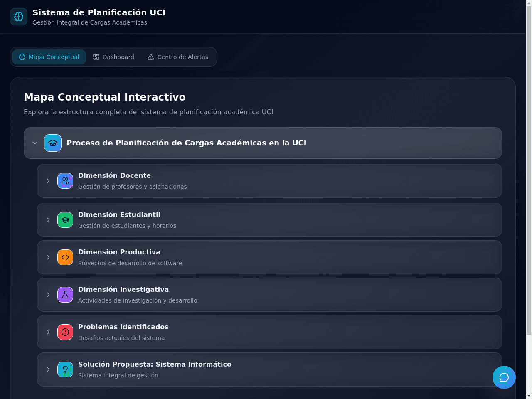Open the floating chat bubble icon
This screenshot has width=532, height=399.
(x=504, y=377)
